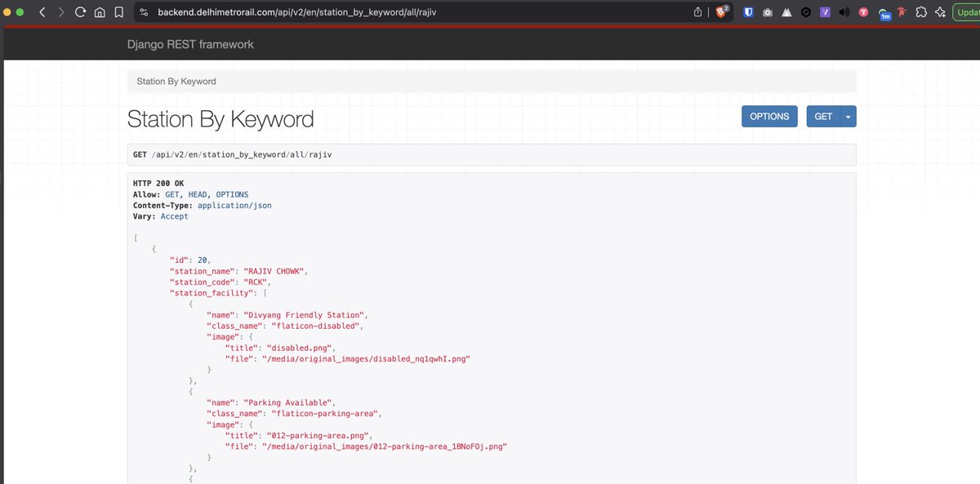Click the share icon in address bar
This screenshot has width=980, height=484.
click(698, 12)
